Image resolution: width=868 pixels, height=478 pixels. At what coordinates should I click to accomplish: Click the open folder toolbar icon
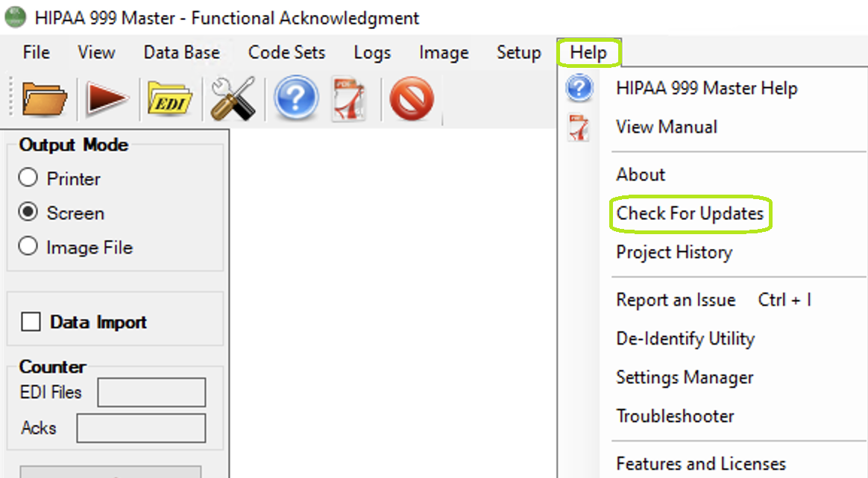point(44,98)
